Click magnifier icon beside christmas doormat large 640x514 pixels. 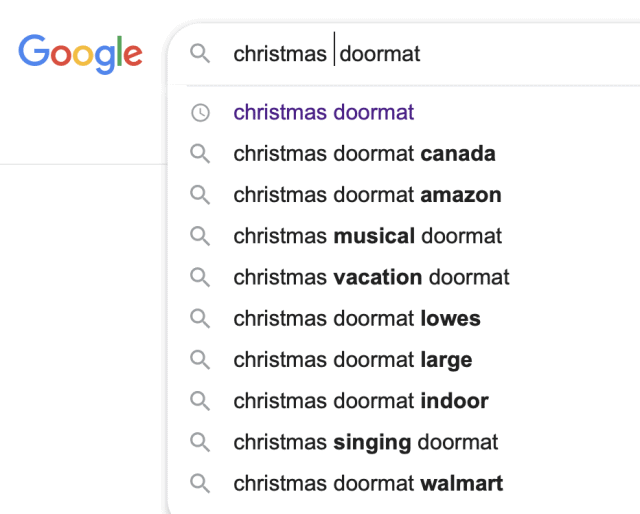[x=200, y=360]
